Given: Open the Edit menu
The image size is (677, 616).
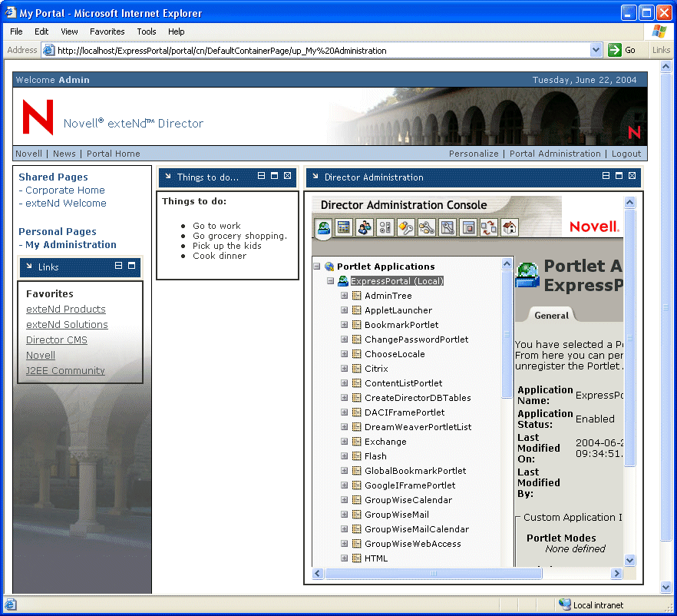Looking at the screenshot, I should tap(41, 31).
